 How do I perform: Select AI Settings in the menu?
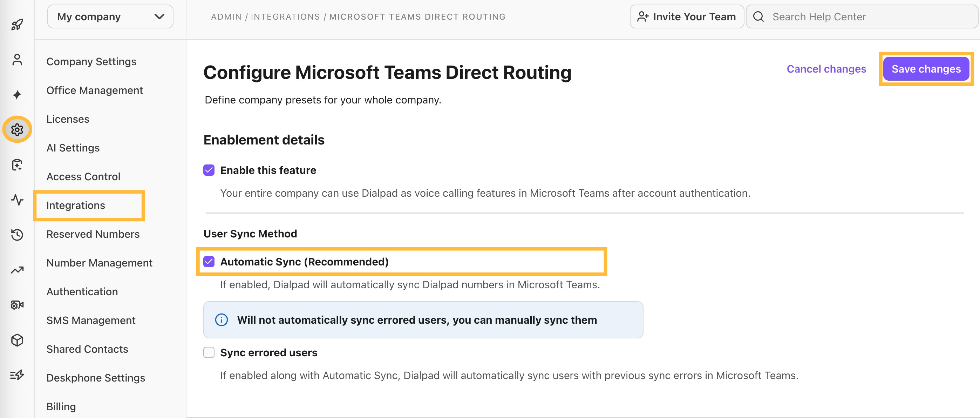pyautogui.click(x=73, y=148)
